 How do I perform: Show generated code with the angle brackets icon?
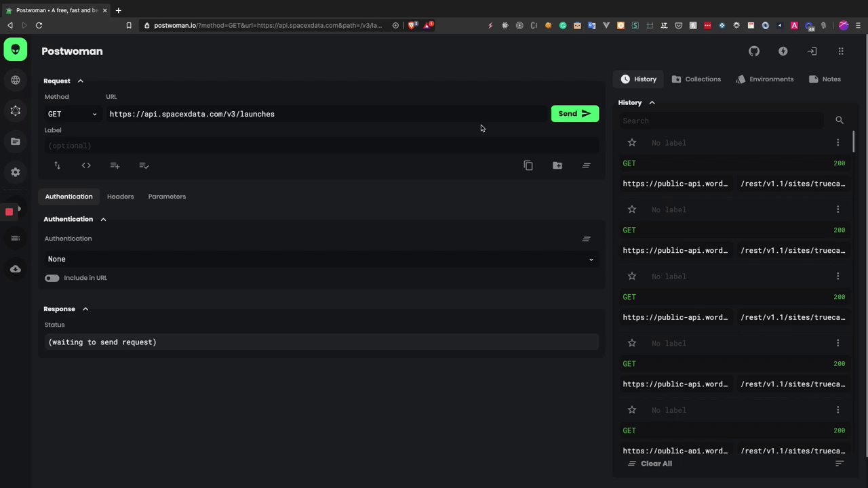86,165
